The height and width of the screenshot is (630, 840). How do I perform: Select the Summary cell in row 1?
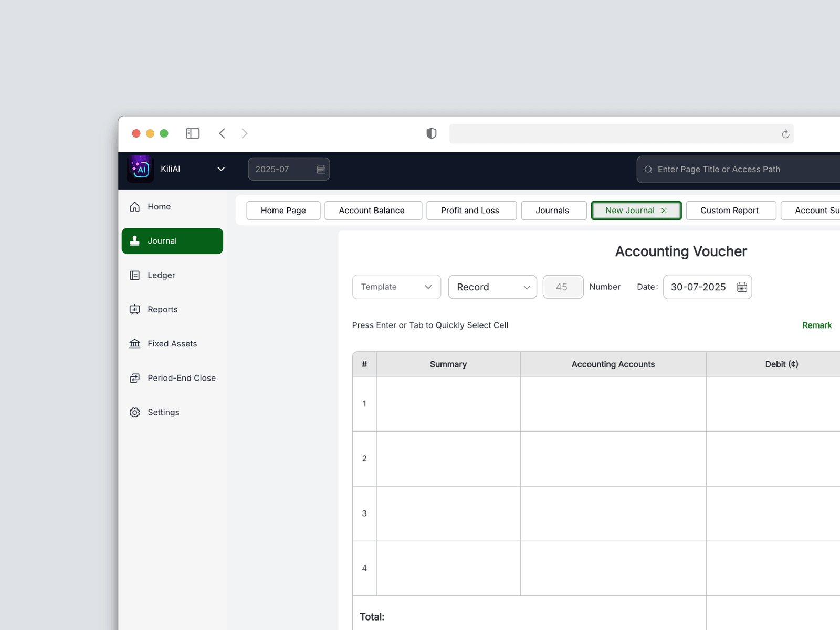click(x=448, y=404)
